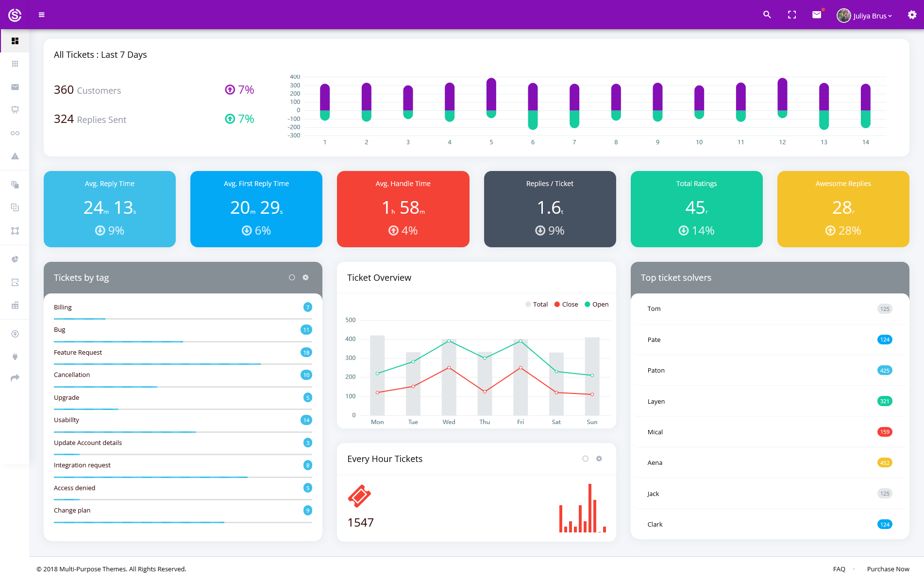Select the dashboard icon in the sidebar
The height and width of the screenshot is (581, 924).
pyautogui.click(x=15, y=41)
